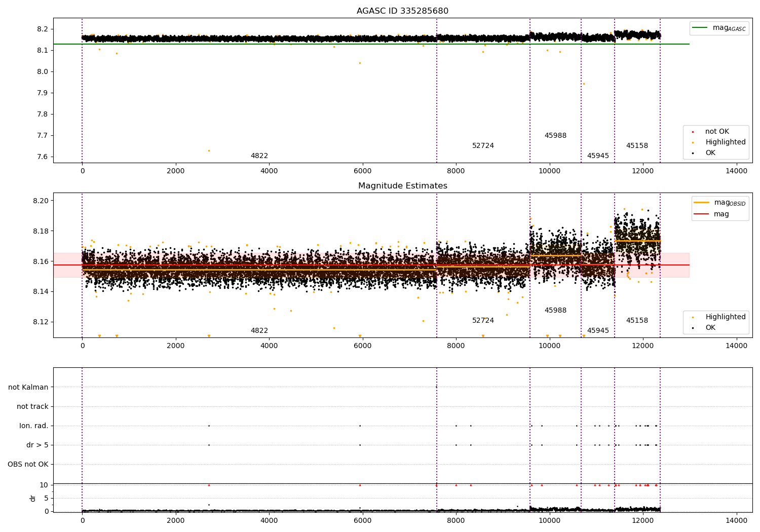Image resolution: width=760 pixels, height=532 pixels.
Task: Click the y-axis tick "7.8"
Action: coord(43,115)
